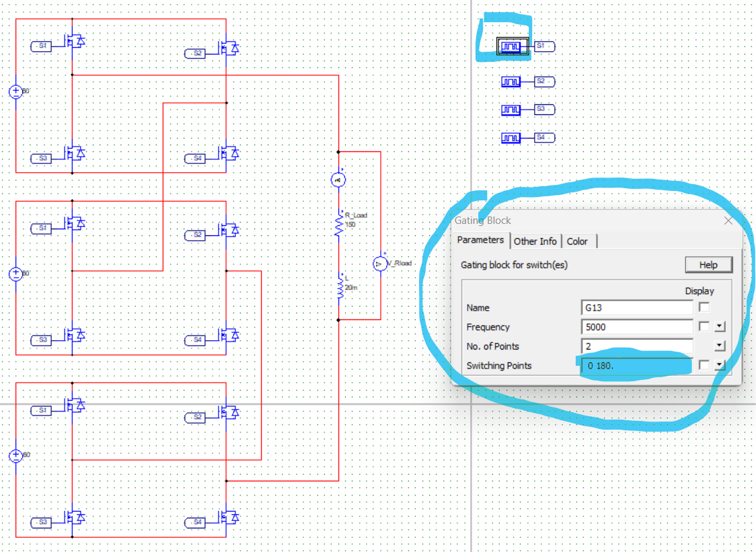Enable the Display checkbox for Name
Image resolution: width=756 pixels, height=552 pixels.
(x=704, y=307)
